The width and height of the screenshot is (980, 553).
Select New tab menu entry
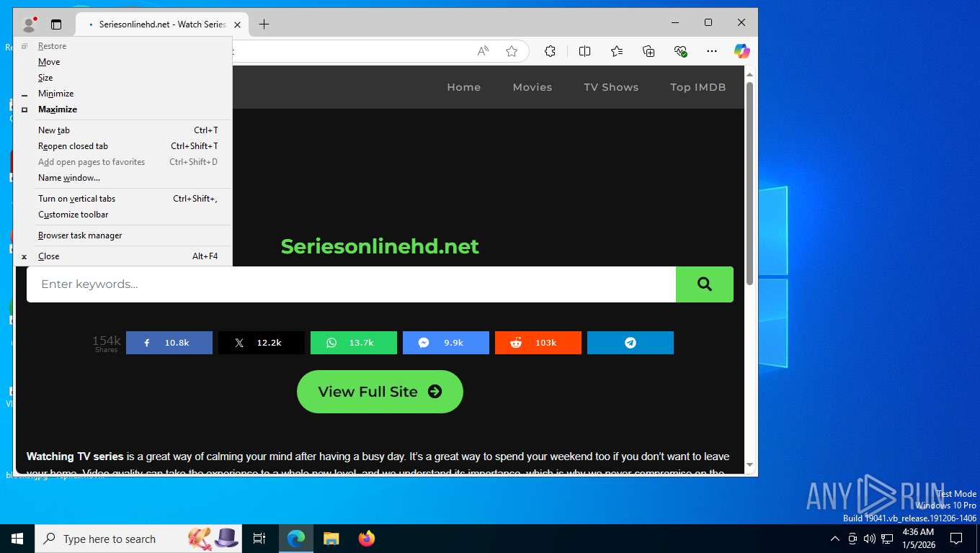click(x=122, y=130)
